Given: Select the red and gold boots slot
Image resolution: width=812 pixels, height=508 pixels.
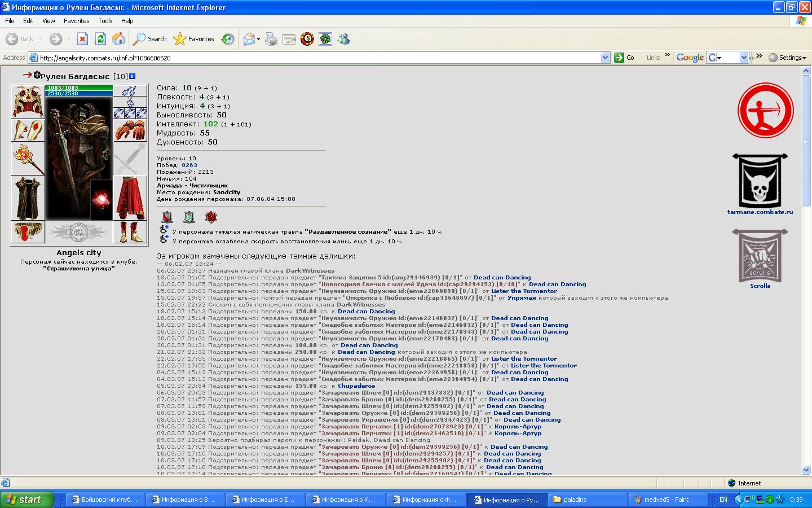Looking at the screenshot, I should [130, 232].
